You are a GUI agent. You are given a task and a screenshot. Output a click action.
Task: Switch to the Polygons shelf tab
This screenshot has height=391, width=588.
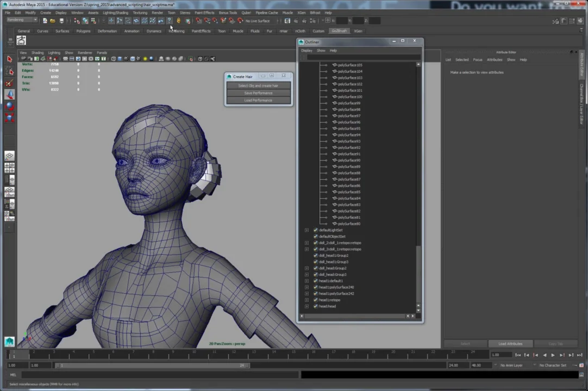pos(83,31)
